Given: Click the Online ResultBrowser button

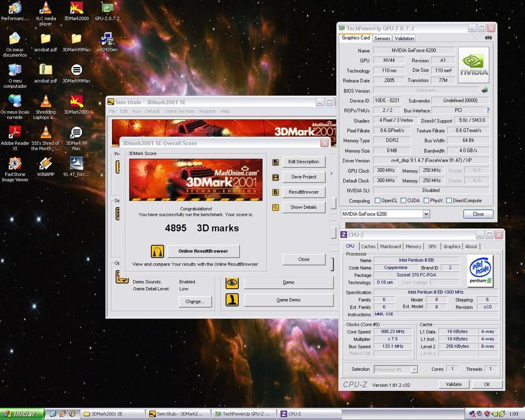Looking at the screenshot, I should point(203,251).
